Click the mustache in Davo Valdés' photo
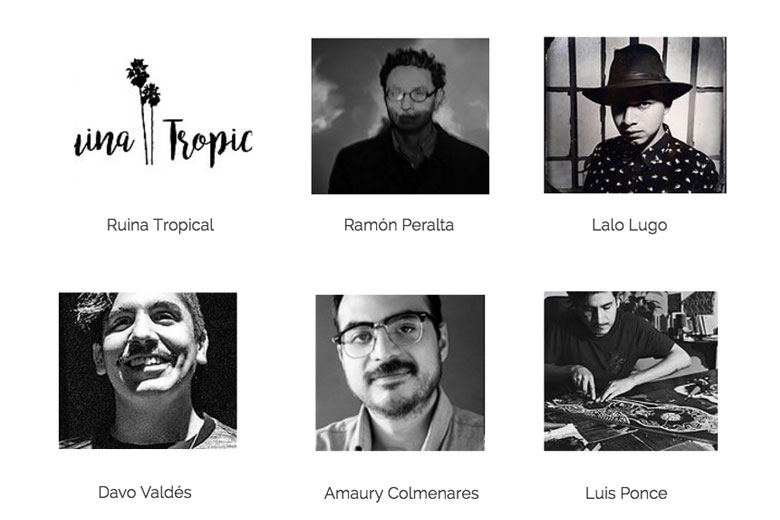The image size is (780, 520). pyautogui.click(x=148, y=354)
